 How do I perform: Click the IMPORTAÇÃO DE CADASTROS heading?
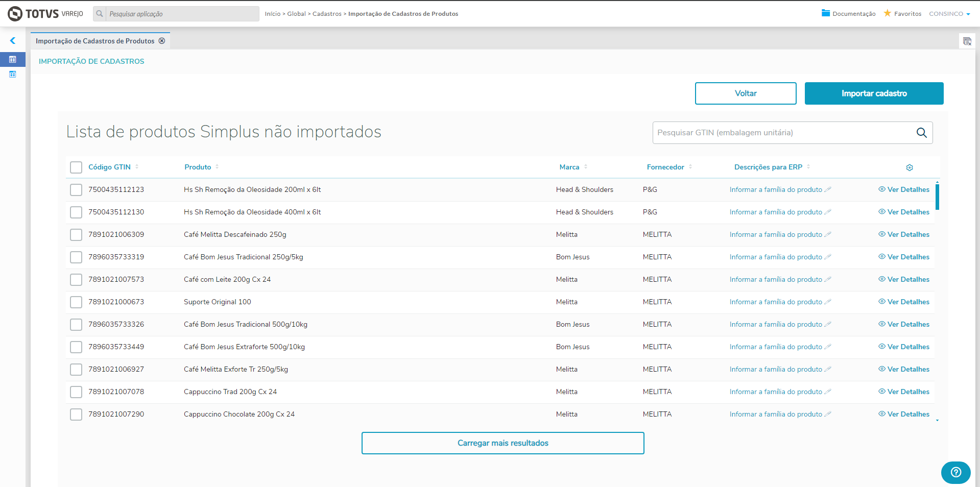91,61
